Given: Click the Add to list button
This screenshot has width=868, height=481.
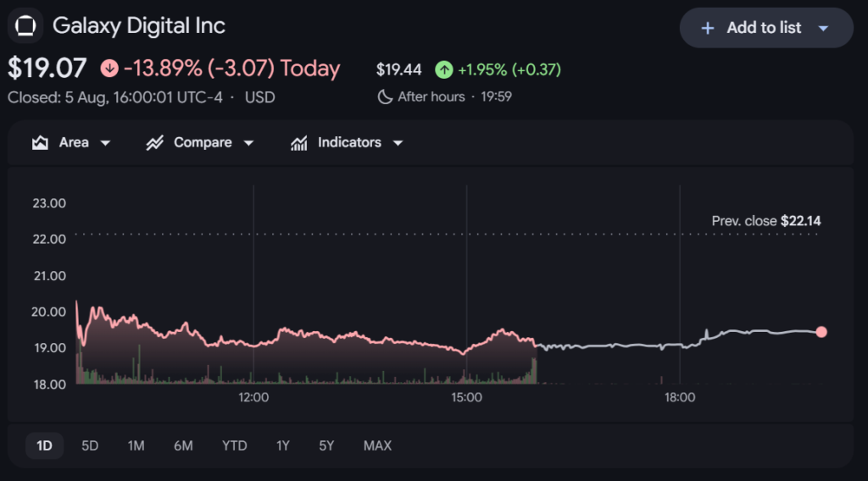Looking at the screenshot, I should pyautogui.click(x=766, y=28).
